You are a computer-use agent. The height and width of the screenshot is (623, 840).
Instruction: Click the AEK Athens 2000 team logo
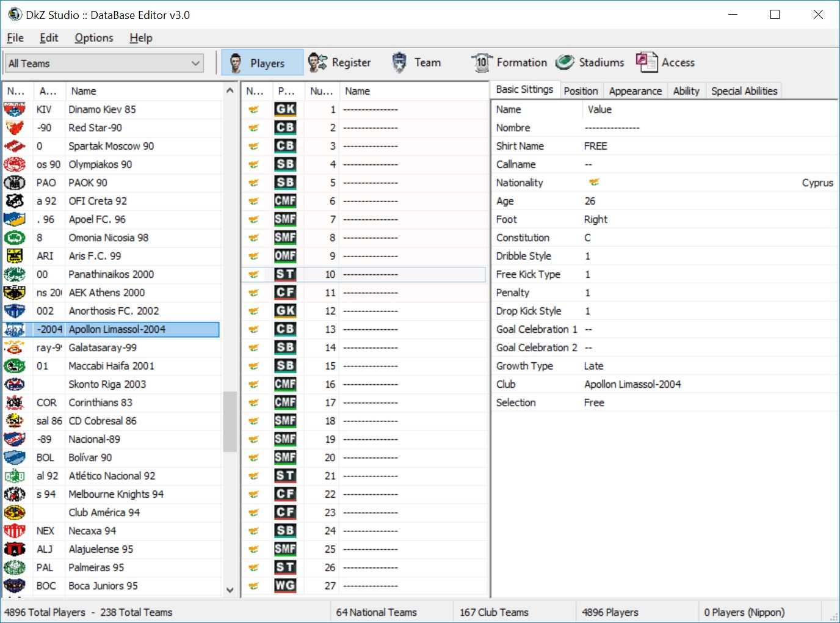(15, 293)
